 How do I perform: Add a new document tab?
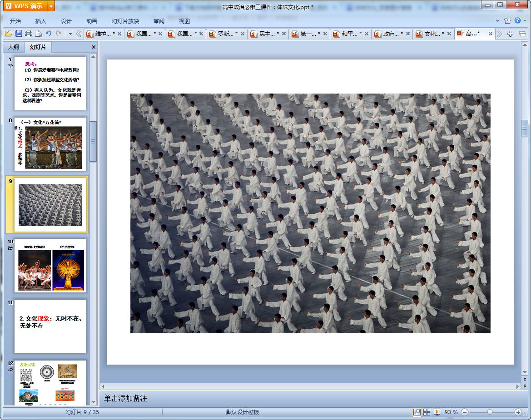click(511, 34)
